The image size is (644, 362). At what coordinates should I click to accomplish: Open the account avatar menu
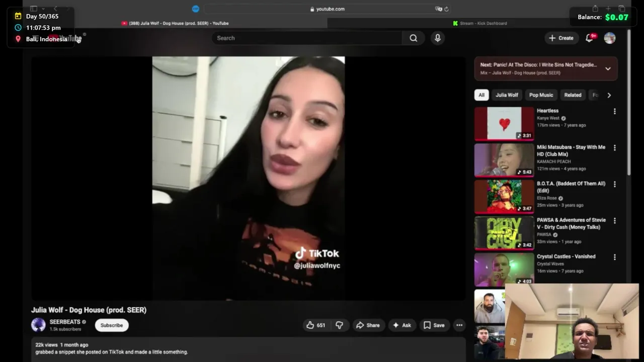coord(610,38)
